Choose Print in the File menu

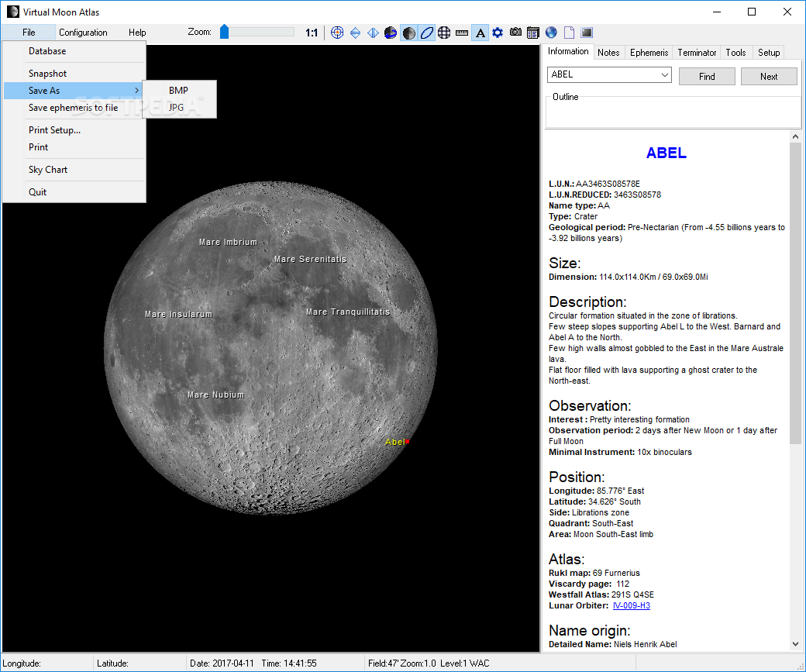74,147
